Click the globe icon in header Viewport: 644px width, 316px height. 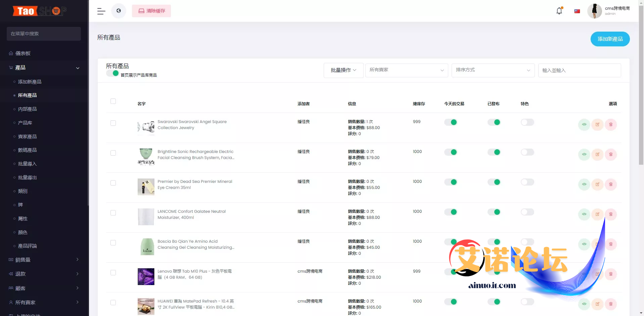tap(119, 11)
